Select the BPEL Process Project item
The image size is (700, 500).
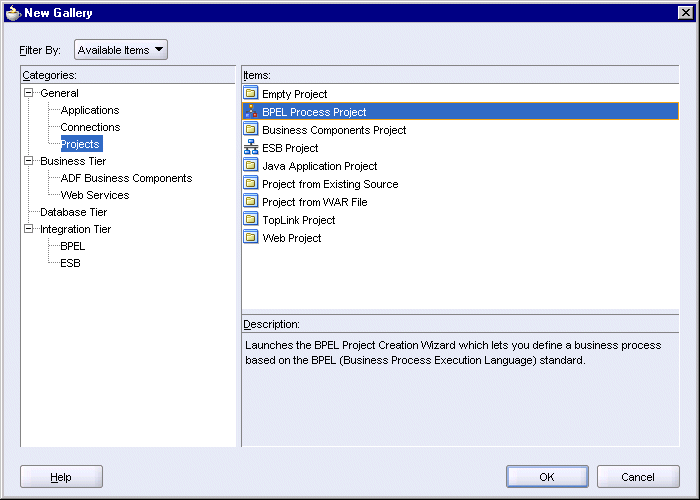[460, 111]
